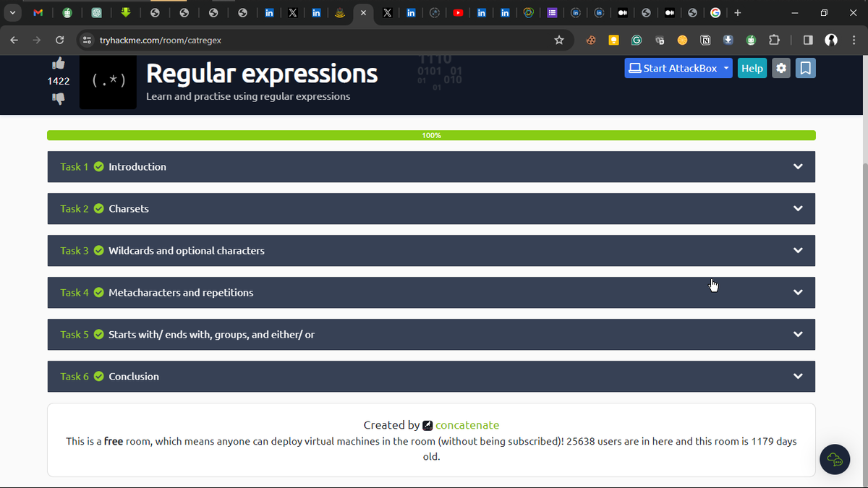Click the browser Forward arrow
This screenshot has width=868, height=488.
coord(37,40)
